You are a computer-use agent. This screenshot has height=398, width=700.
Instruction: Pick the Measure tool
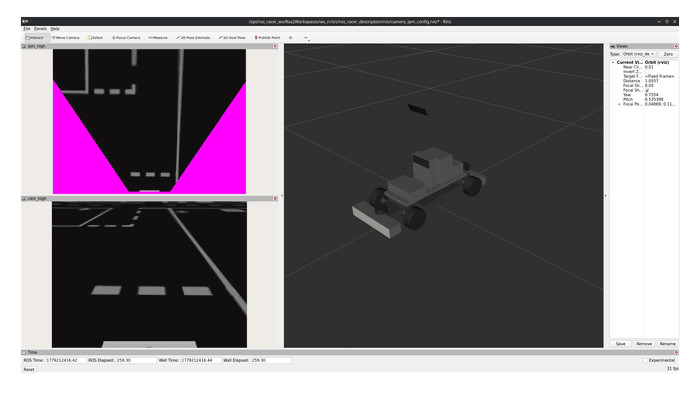click(158, 38)
